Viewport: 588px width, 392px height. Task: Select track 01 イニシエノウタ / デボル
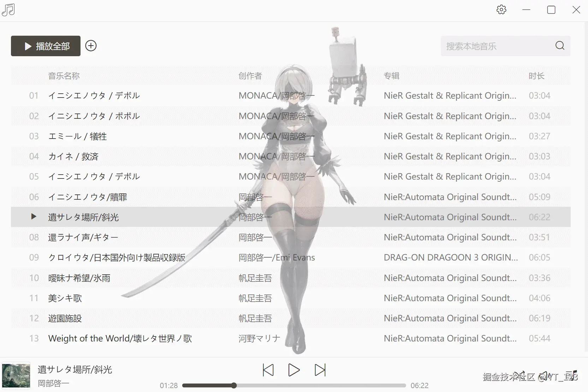[x=94, y=95]
